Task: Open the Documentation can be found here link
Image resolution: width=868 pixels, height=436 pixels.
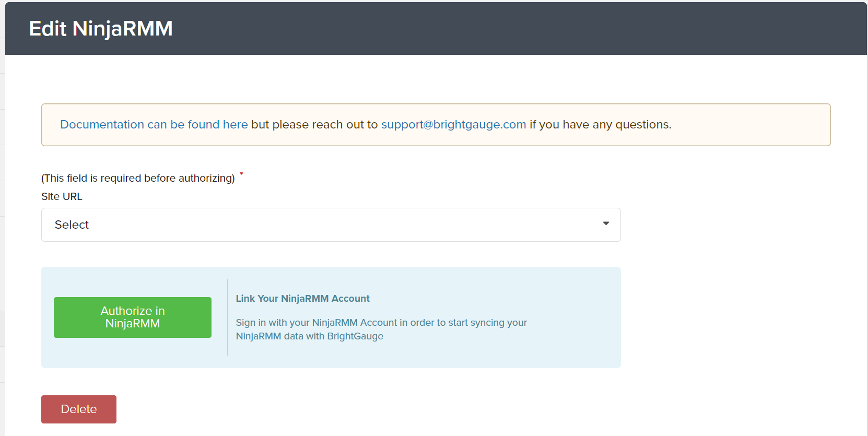Action: click(154, 125)
